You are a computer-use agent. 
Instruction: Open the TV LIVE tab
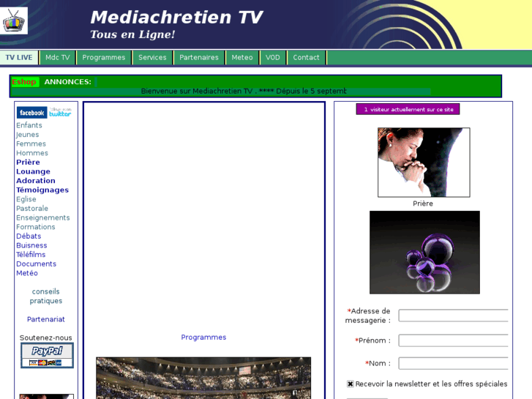coord(19,57)
